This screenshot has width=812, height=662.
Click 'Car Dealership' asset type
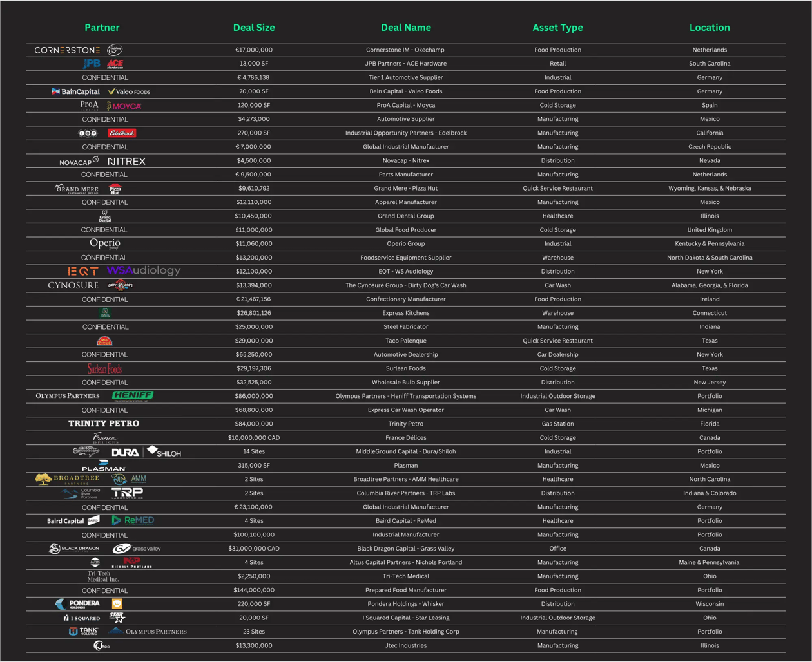(557, 354)
